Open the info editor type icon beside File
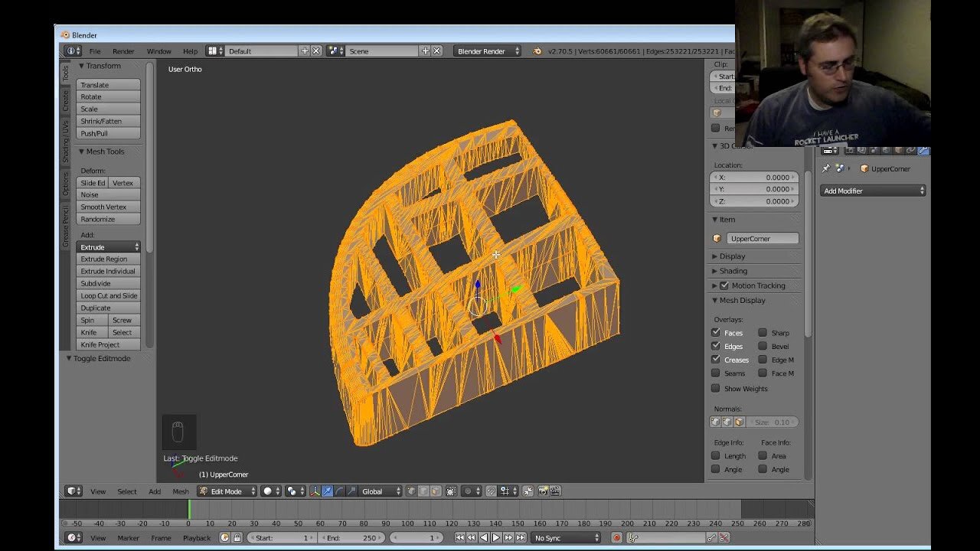 click(72, 51)
